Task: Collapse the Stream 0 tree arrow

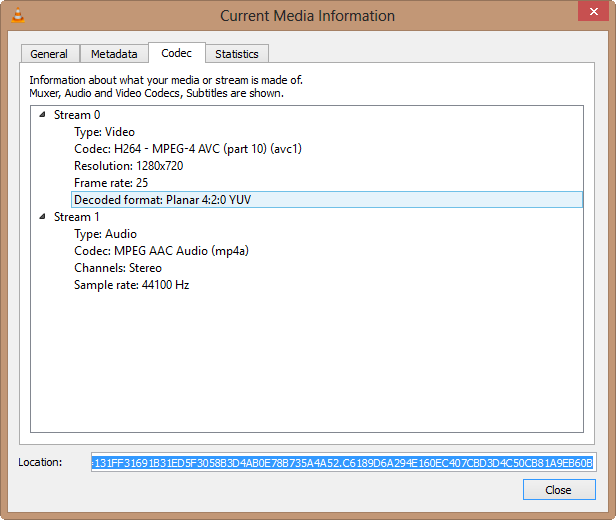Action: (42, 115)
